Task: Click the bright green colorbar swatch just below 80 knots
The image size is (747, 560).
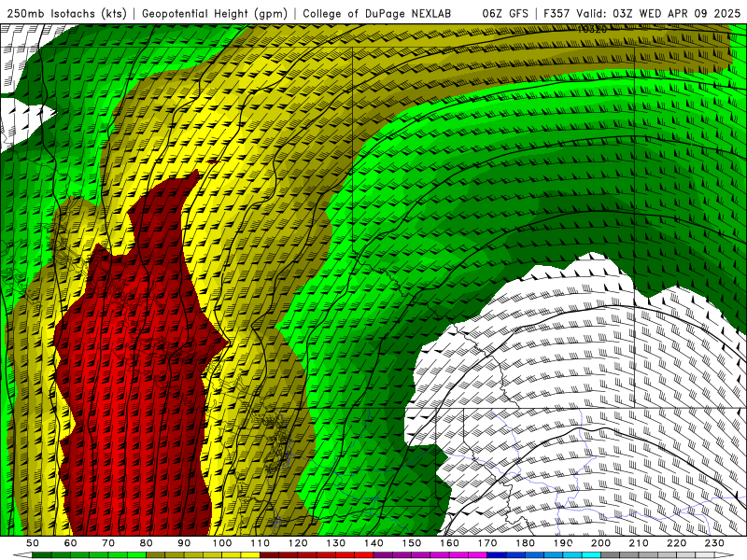Action: coord(136,555)
